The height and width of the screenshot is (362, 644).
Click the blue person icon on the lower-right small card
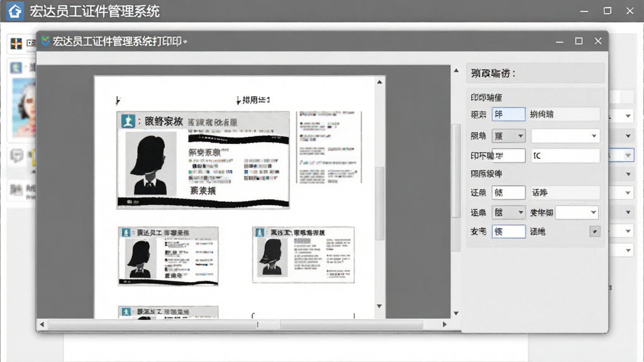[x=260, y=233]
